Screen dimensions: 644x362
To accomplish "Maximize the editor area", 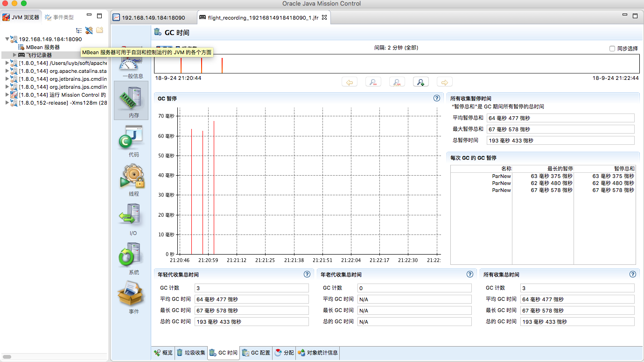I will coord(635,15).
